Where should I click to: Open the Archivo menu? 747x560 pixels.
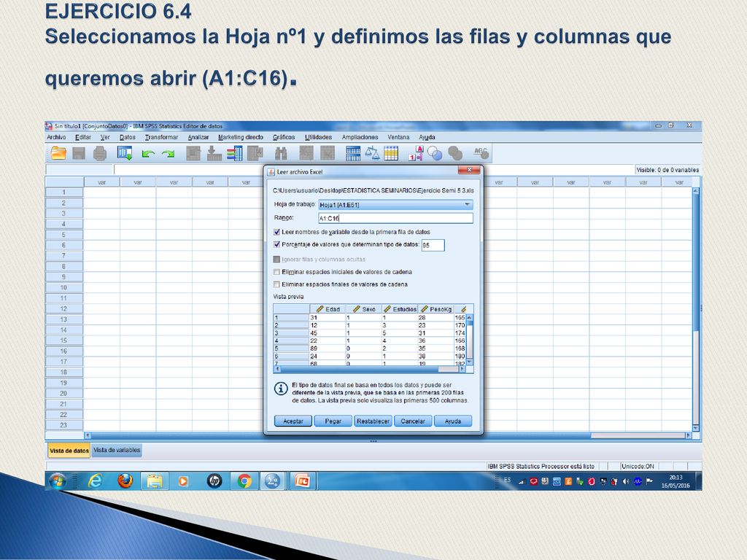point(56,137)
